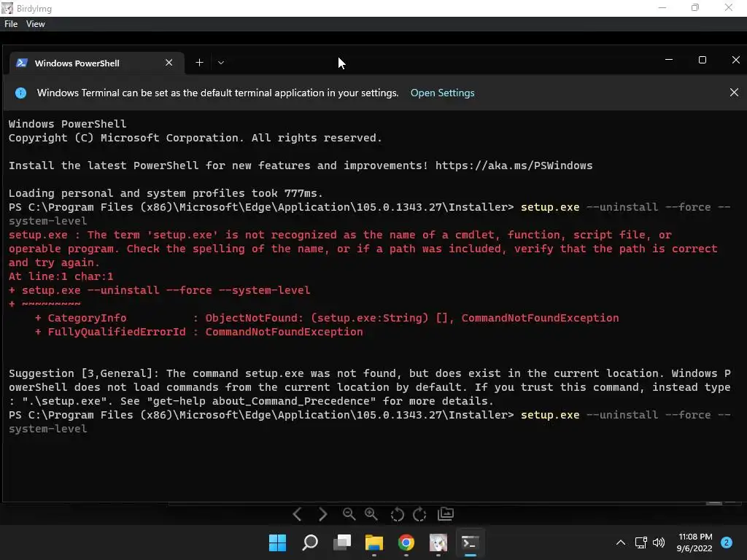This screenshot has width=747, height=560.
Task: Open Google Chrome from taskbar
Action: 406,542
